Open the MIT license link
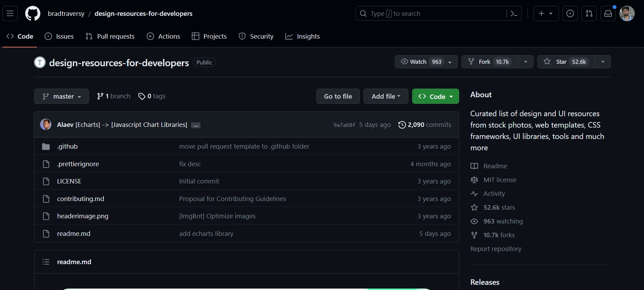Image resolution: width=644 pixels, height=290 pixels. click(x=493, y=180)
